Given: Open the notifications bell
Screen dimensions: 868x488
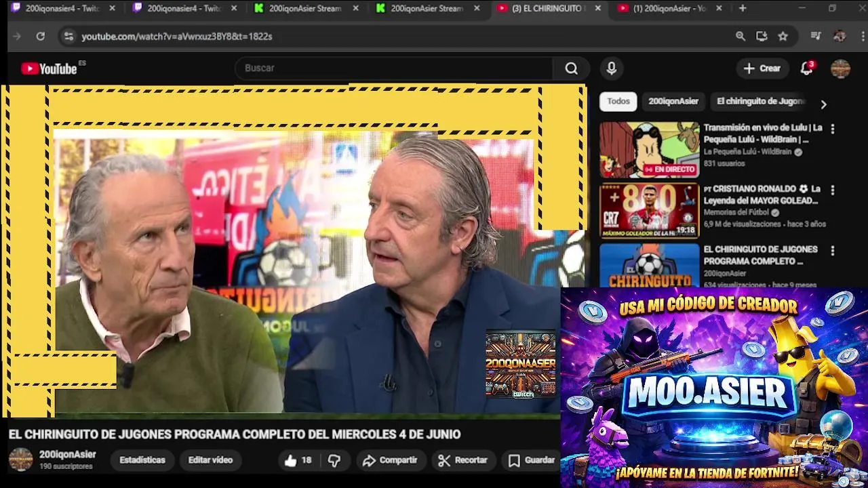Looking at the screenshot, I should [x=807, y=68].
